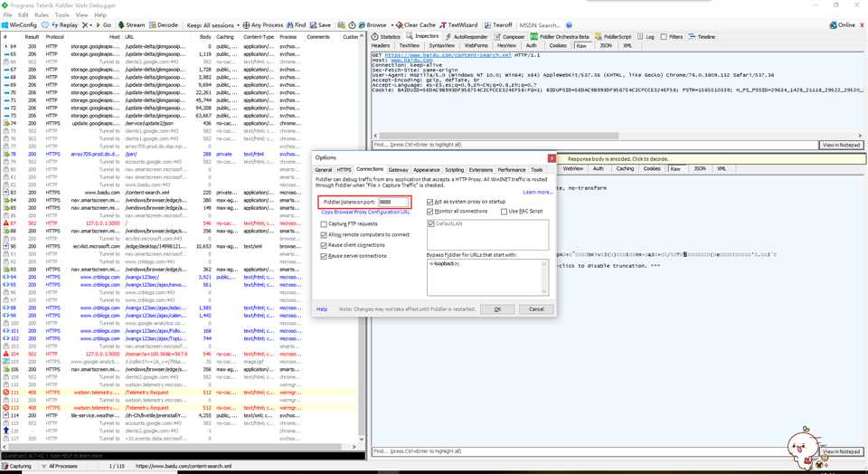Save sessions with toolbar Save
This screenshot has width=868, height=474.
pyautogui.click(x=320, y=25)
